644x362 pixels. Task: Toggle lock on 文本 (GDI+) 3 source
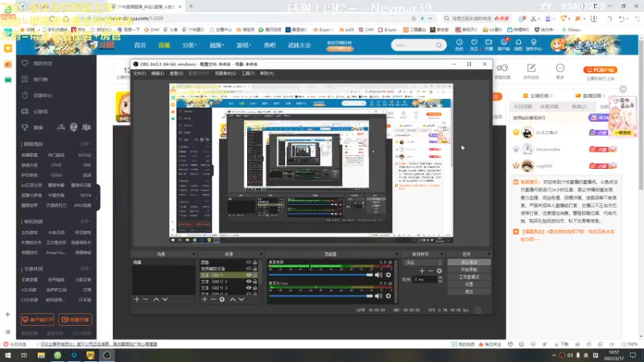pos(255,288)
